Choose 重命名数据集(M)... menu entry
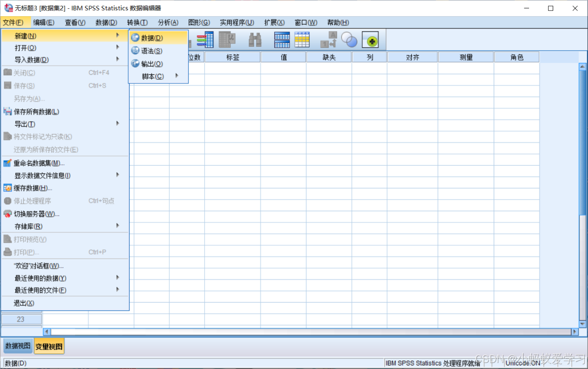The width and height of the screenshot is (588, 369). (x=65, y=163)
